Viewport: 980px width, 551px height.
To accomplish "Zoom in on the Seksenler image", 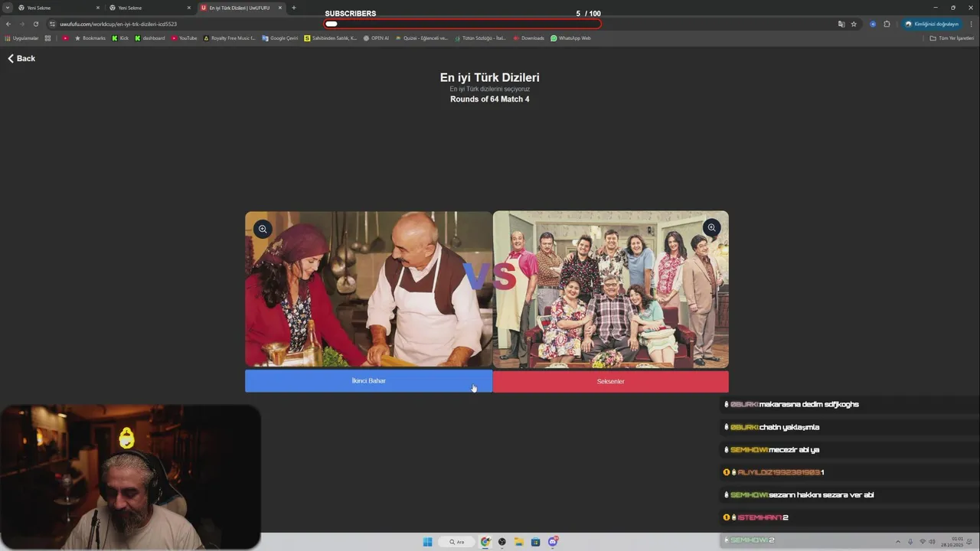I will pyautogui.click(x=711, y=227).
